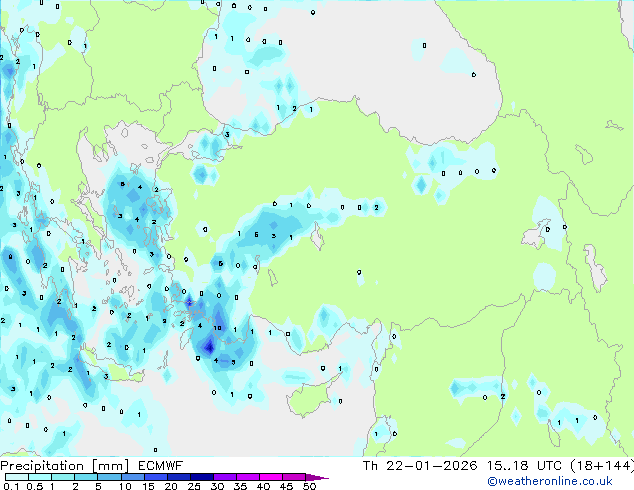The image size is (634, 490).
Task: Click the legend label '0.5'
Action: pyautogui.click(x=34, y=486)
